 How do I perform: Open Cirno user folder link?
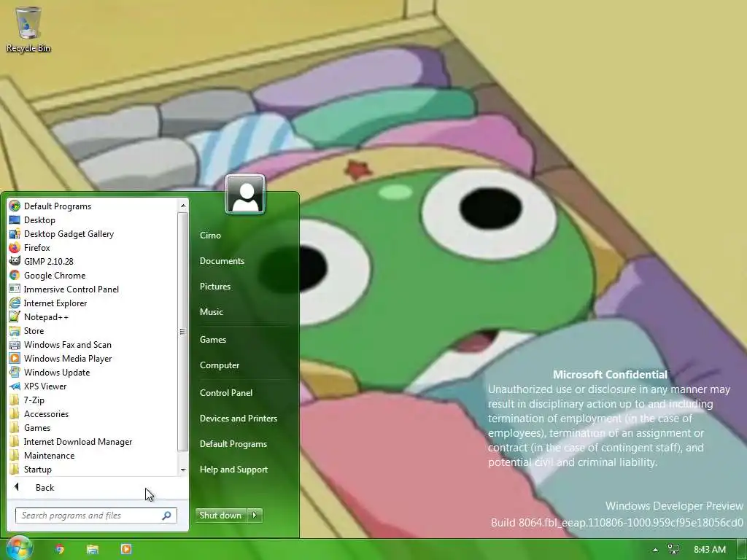pyautogui.click(x=210, y=236)
